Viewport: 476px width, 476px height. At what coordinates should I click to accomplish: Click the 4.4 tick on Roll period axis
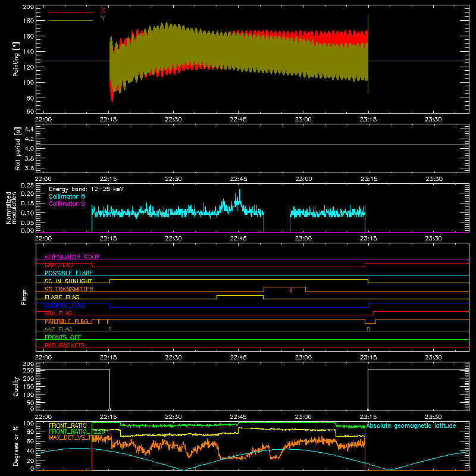[29, 129]
